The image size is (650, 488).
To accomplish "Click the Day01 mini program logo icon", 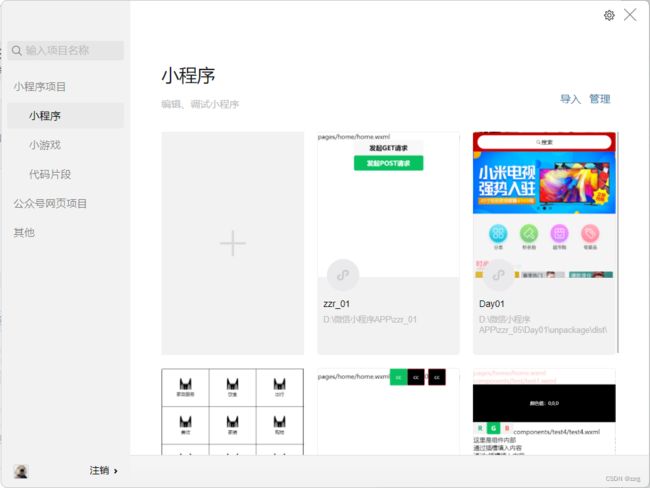I will pyautogui.click(x=499, y=275).
